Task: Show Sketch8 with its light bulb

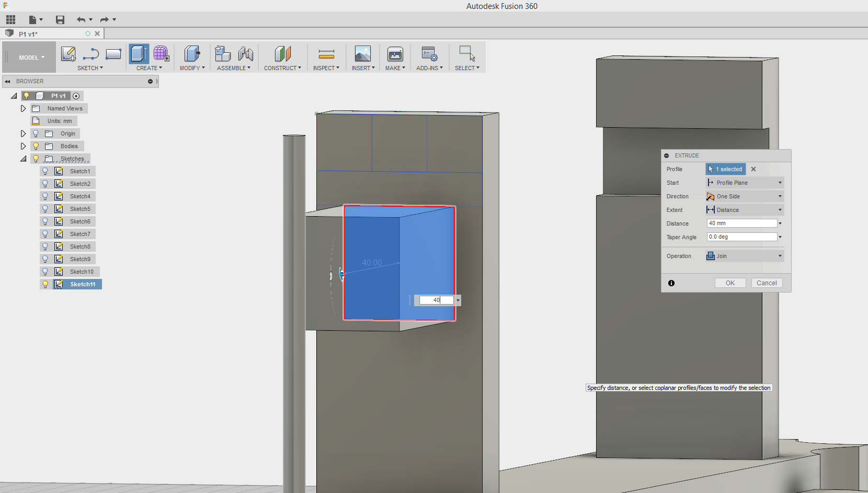Action: pyautogui.click(x=45, y=246)
